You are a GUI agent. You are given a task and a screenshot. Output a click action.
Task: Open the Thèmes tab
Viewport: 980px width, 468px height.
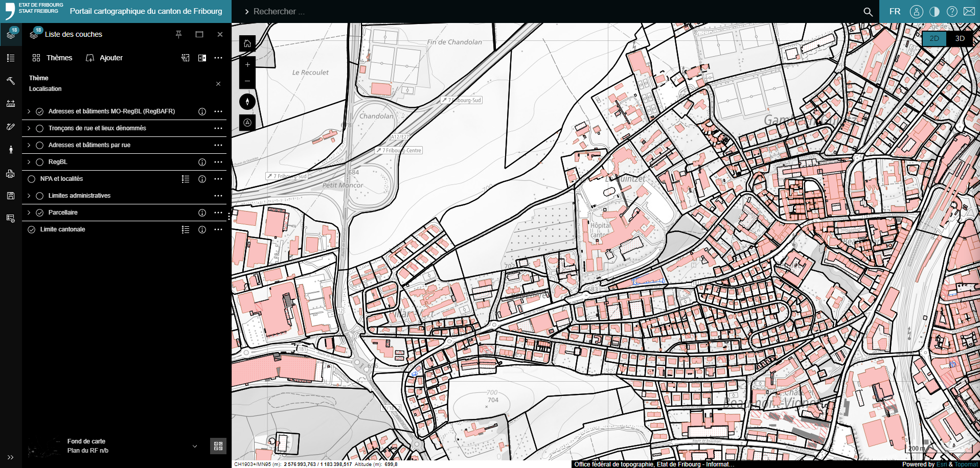(52, 58)
